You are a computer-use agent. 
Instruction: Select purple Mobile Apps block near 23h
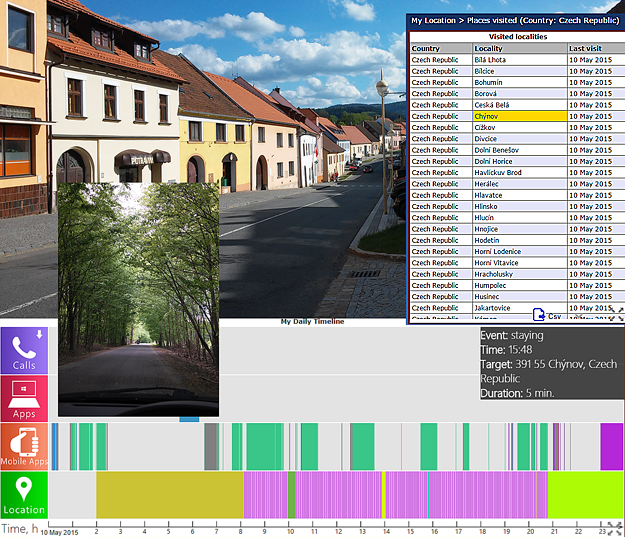click(x=611, y=446)
